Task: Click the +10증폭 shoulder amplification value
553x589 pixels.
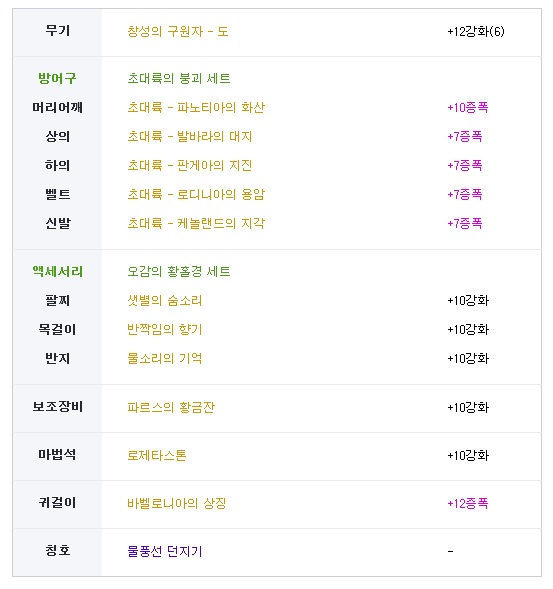Action: click(468, 107)
